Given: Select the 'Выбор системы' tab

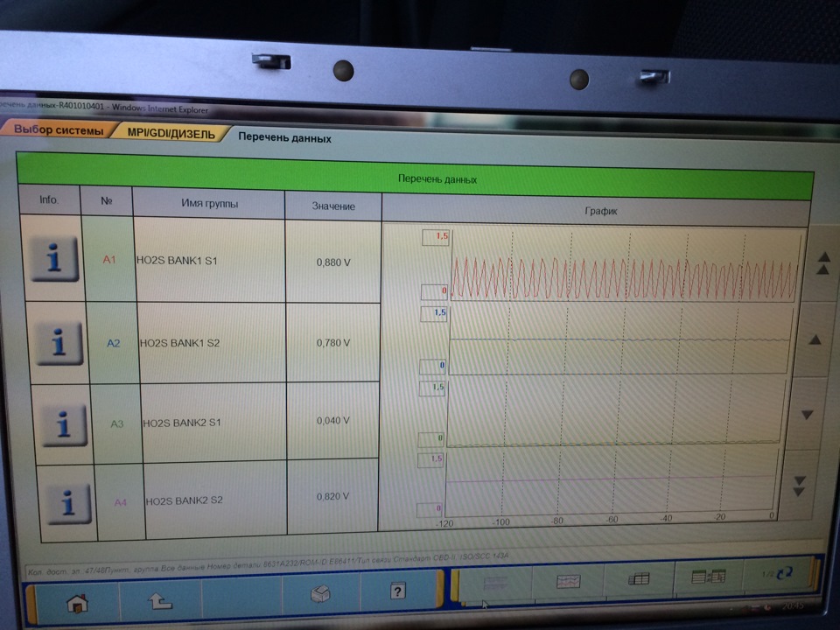Looking at the screenshot, I should tap(58, 131).
